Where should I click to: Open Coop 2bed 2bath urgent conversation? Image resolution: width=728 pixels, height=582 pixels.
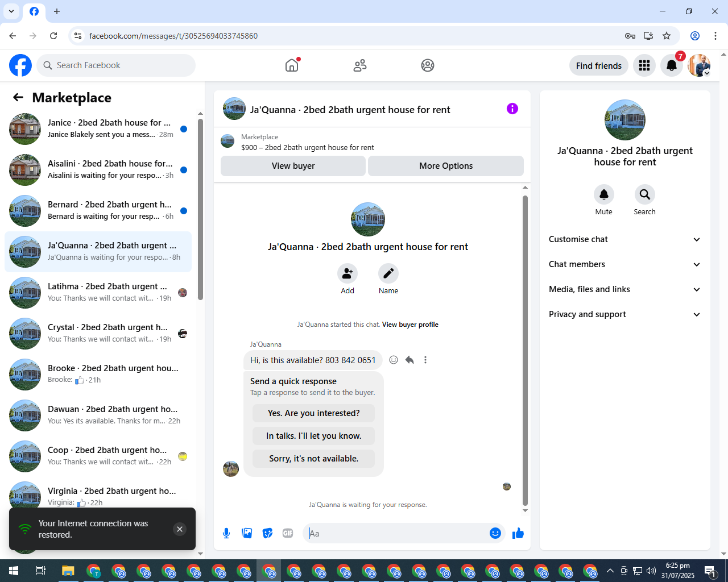98,456
